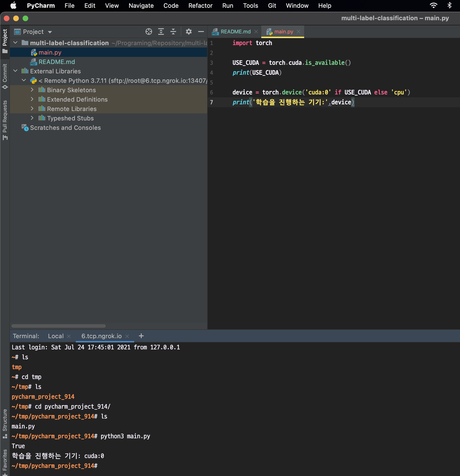
Task: Open the Project view dropdown
Action: pyautogui.click(x=33, y=32)
